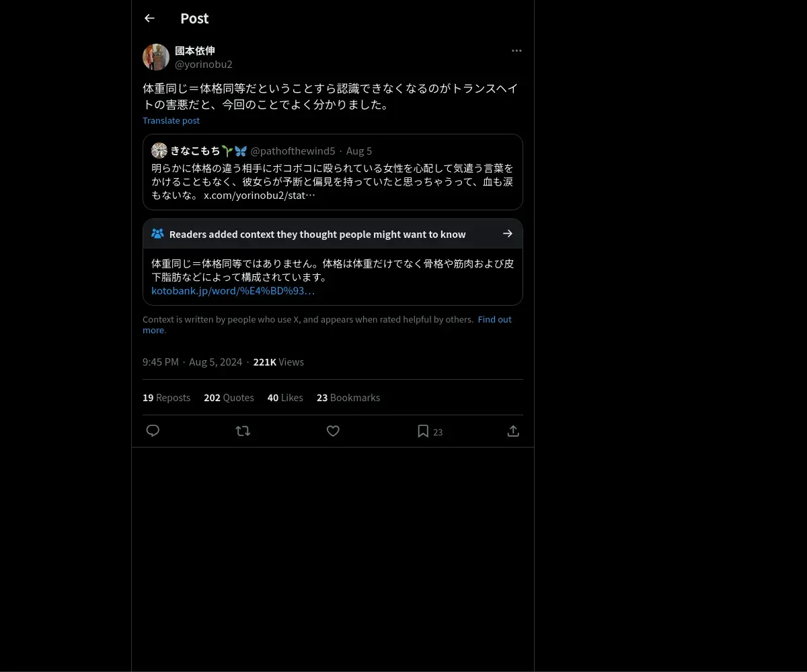The width and height of the screenshot is (807, 672).
Task: Like the post with the heart icon
Action: coord(333,431)
